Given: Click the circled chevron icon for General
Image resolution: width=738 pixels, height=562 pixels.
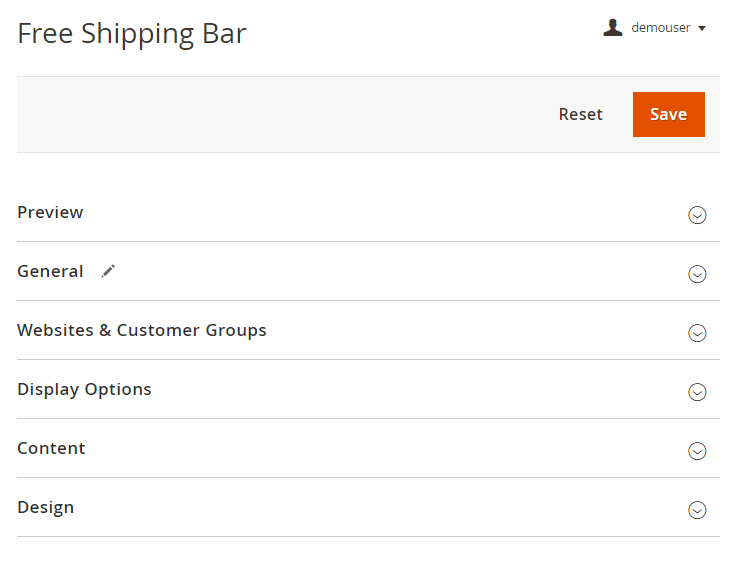Looking at the screenshot, I should tap(697, 274).
